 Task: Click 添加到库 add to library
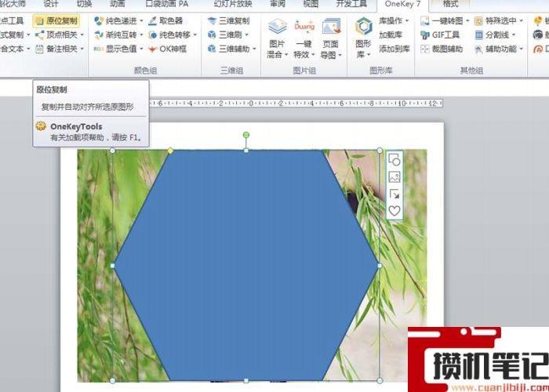pos(394,49)
